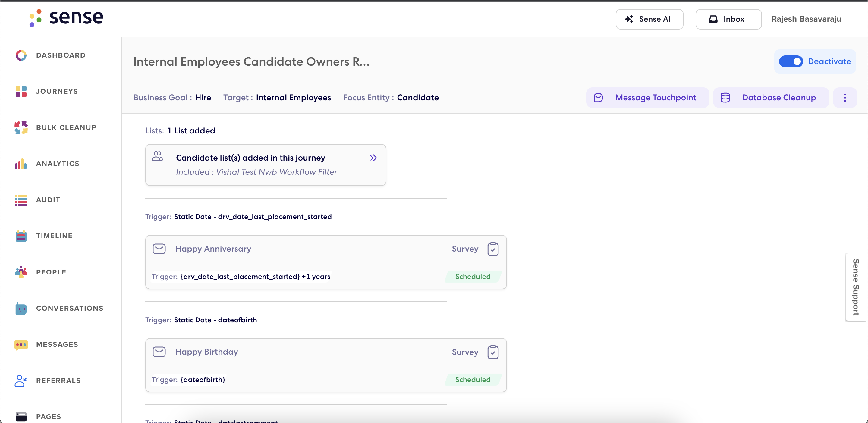
Task: Expand the candidate list double chevron
Action: coord(373,158)
